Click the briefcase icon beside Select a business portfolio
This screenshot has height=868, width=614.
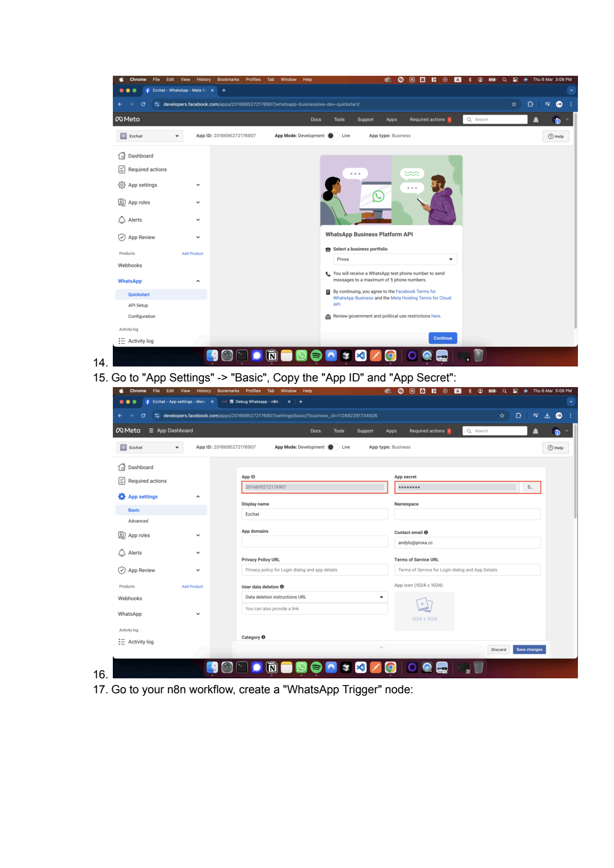pyautogui.click(x=328, y=249)
